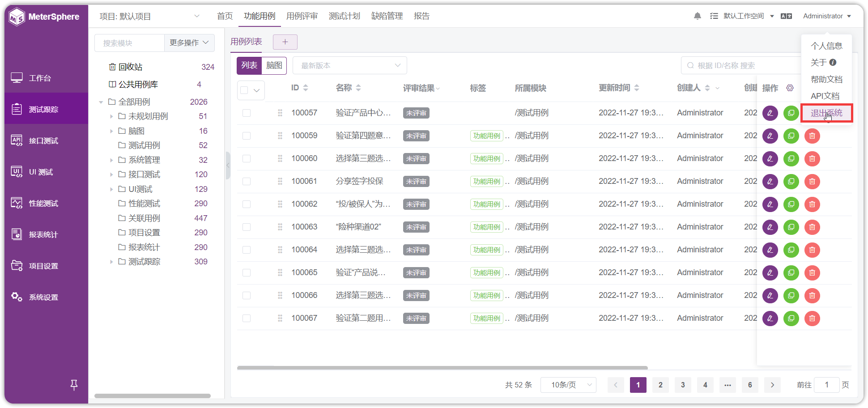Viewport: 868px width, 408px height.
Task: Go to 性能测试 in sidebar
Action: (46, 203)
